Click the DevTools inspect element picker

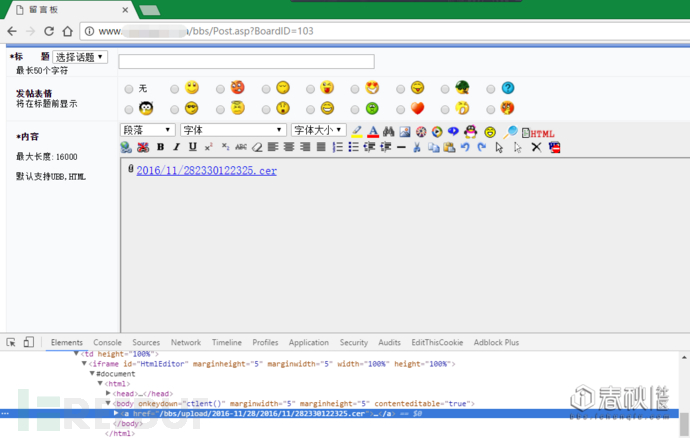coord(11,342)
